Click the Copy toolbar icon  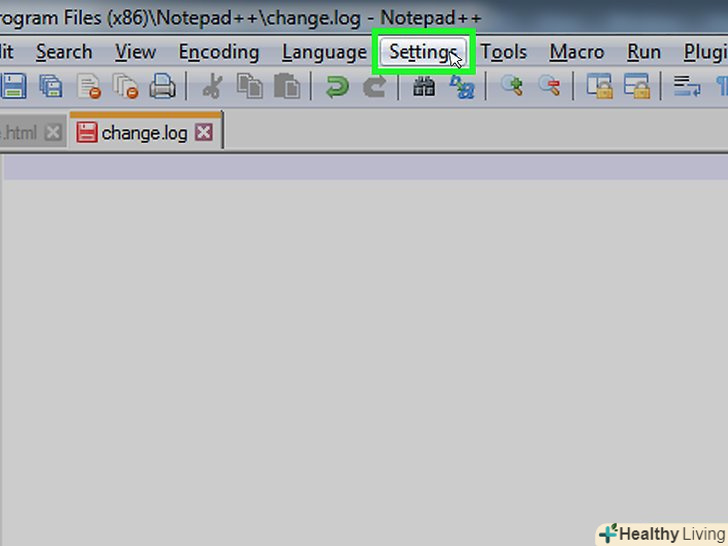click(249, 86)
